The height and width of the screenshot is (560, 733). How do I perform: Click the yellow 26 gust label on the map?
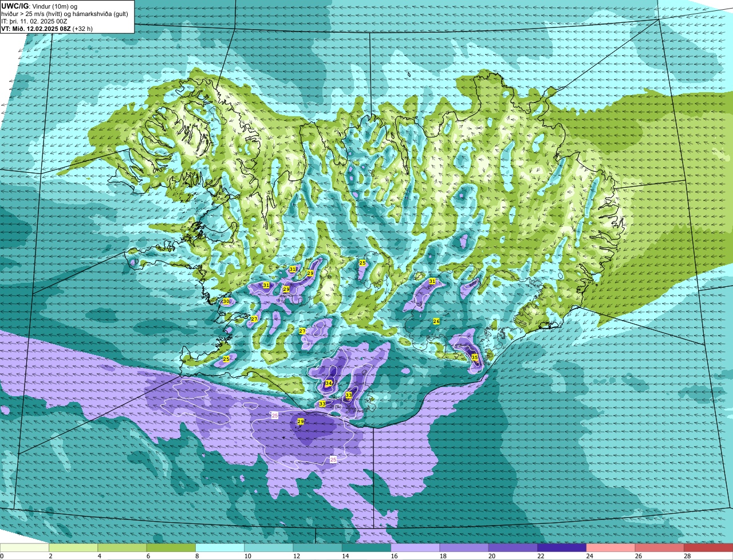tap(436, 321)
